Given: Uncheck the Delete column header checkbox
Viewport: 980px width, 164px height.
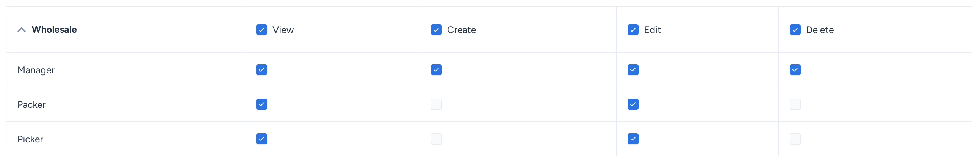Looking at the screenshot, I should (795, 30).
